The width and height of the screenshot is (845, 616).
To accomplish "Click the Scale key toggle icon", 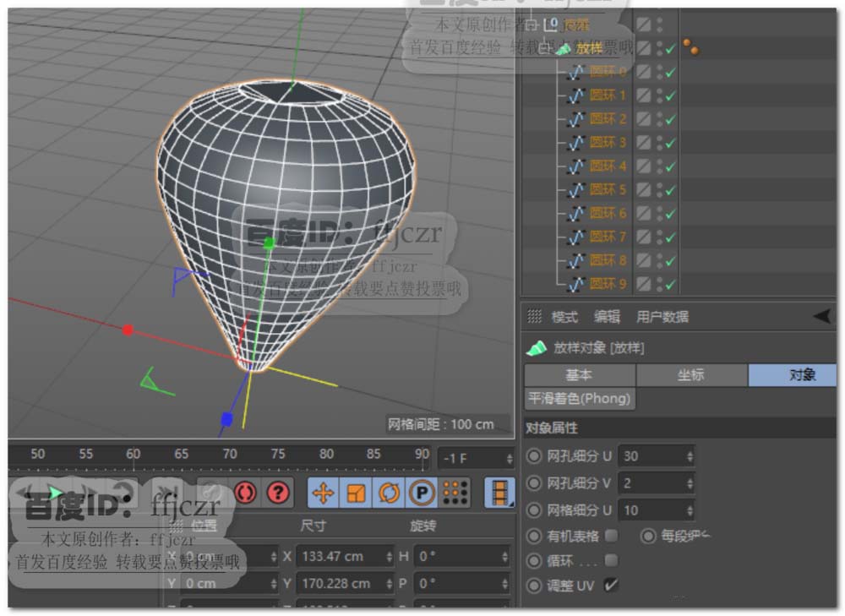I will coord(357,493).
